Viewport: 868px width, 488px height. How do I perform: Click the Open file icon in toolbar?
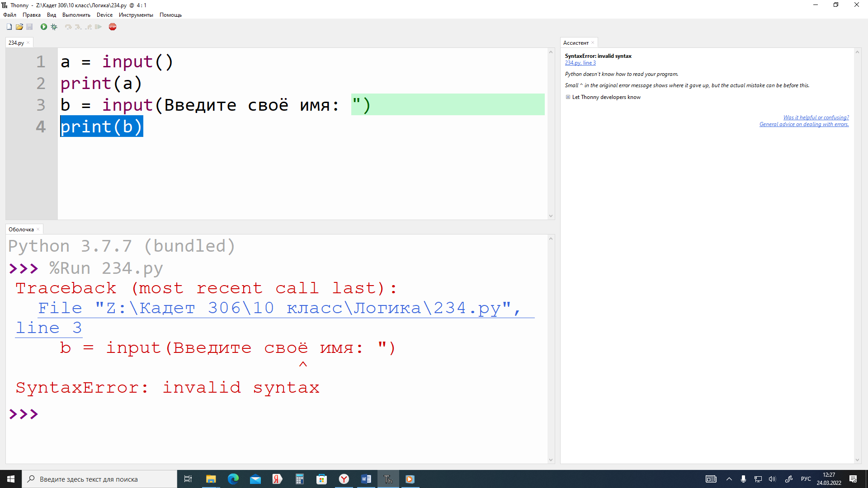pos(19,27)
